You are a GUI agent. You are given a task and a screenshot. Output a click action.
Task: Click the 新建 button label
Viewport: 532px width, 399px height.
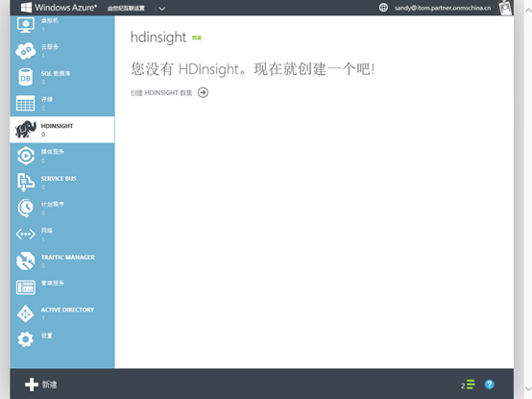click(x=50, y=385)
